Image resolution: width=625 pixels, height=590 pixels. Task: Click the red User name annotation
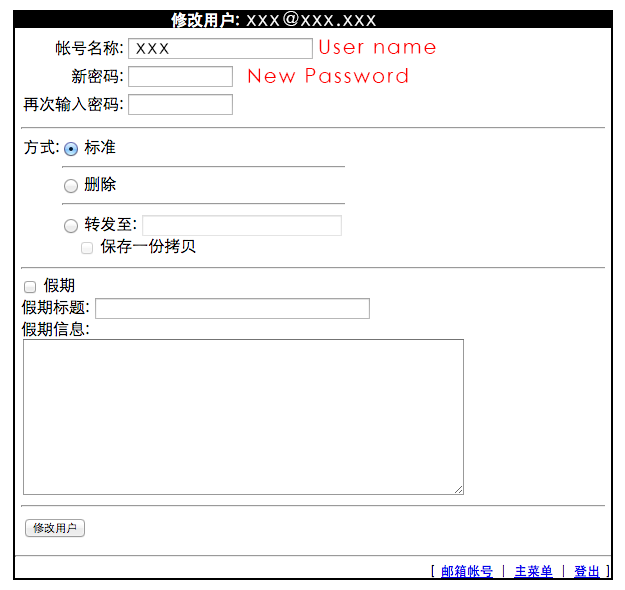point(377,47)
